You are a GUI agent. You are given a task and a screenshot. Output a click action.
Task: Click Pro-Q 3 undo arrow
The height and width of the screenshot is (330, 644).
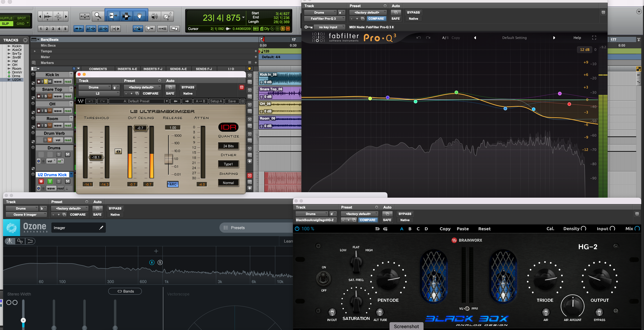click(418, 38)
